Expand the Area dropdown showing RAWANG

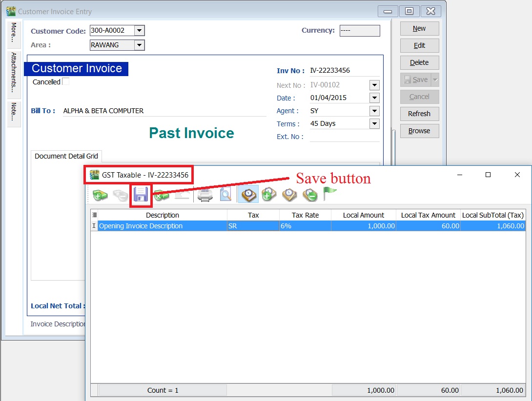point(138,45)
